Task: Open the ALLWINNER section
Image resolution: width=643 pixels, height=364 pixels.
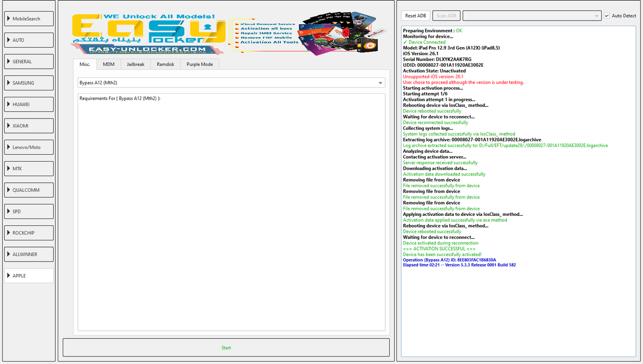Action: click(x=29, y=254)
